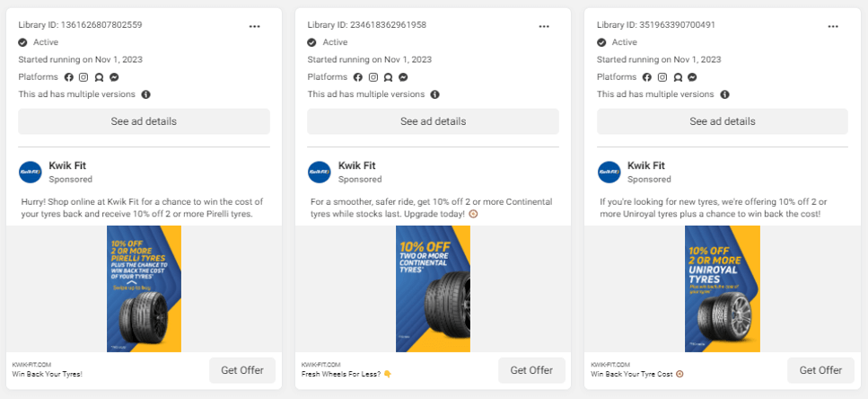This screenshot has width=868, height=399.
Task: Click ad text starting 'If you're looking for new tyres'
Action: (714, 208)
